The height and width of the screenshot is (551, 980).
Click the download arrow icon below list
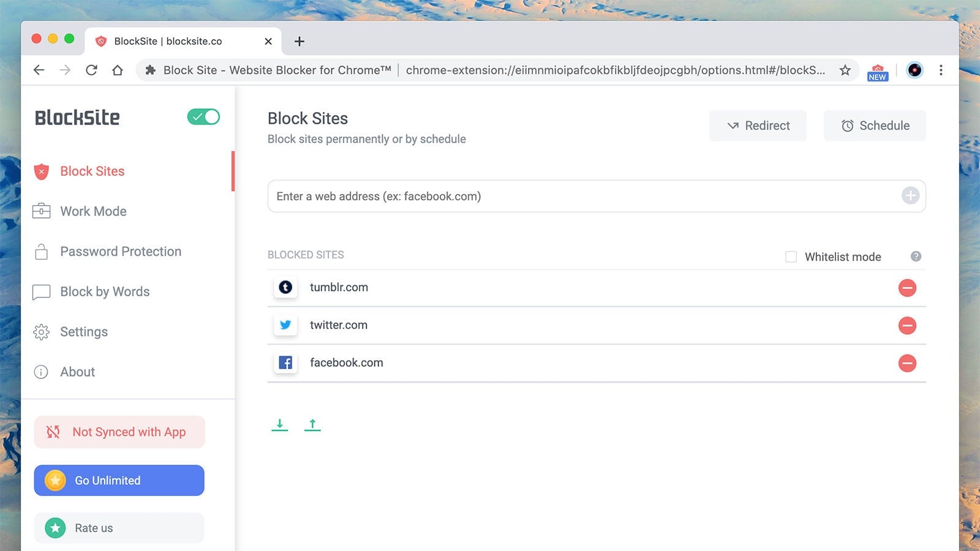pos(280,424)
